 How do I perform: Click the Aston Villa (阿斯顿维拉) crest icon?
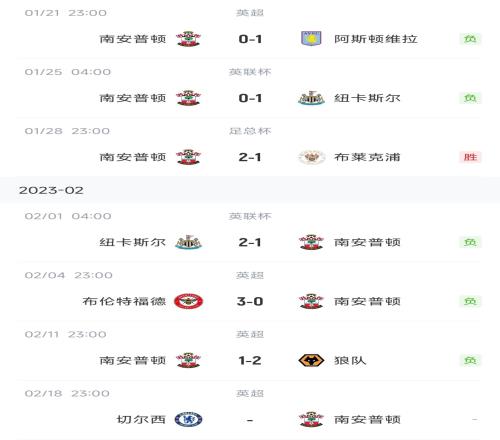[x=311, y=39]
